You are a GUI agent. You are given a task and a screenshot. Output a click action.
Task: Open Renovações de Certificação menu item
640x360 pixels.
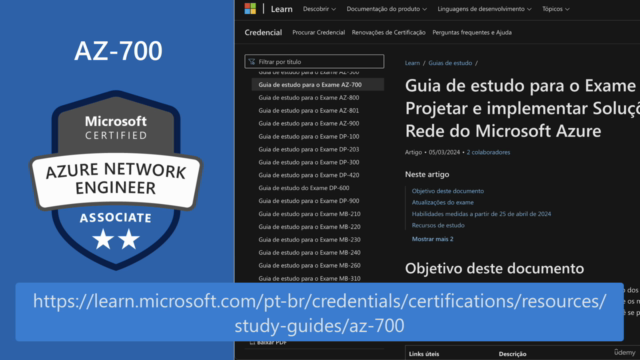tap(389, 32)
